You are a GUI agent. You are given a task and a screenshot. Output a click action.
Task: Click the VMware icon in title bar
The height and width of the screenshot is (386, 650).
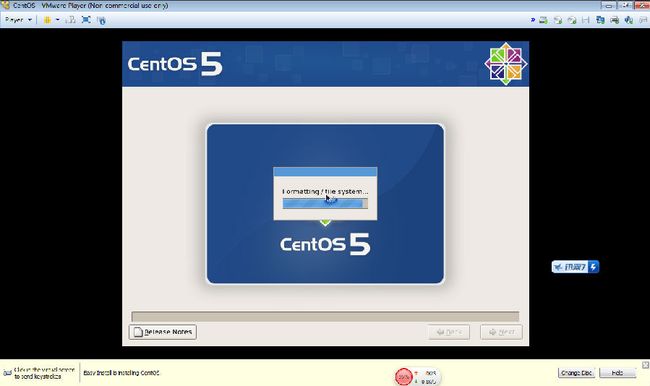(x=5, y=5)
